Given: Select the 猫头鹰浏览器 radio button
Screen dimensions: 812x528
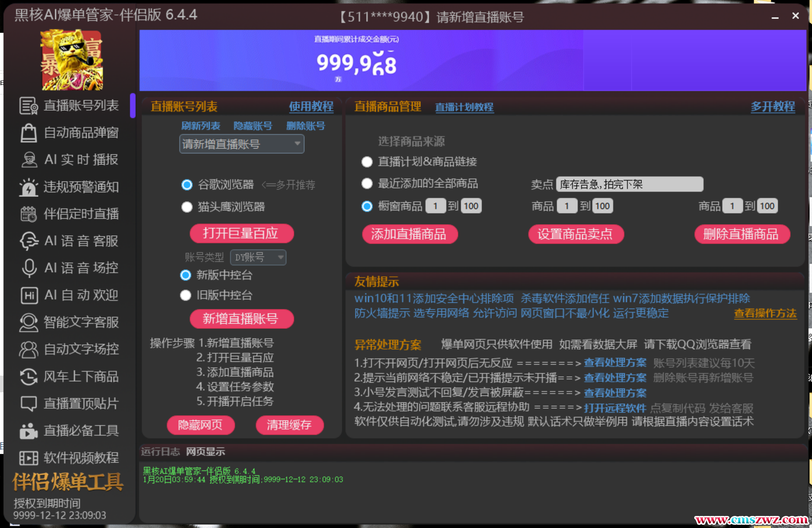Looking at the screenshot, I should pyautogui.click(x=187, y=207).
